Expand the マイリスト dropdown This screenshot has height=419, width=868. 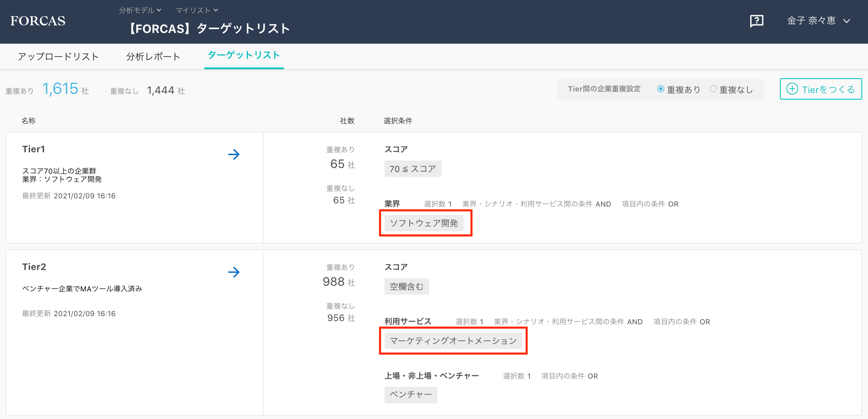197,10
